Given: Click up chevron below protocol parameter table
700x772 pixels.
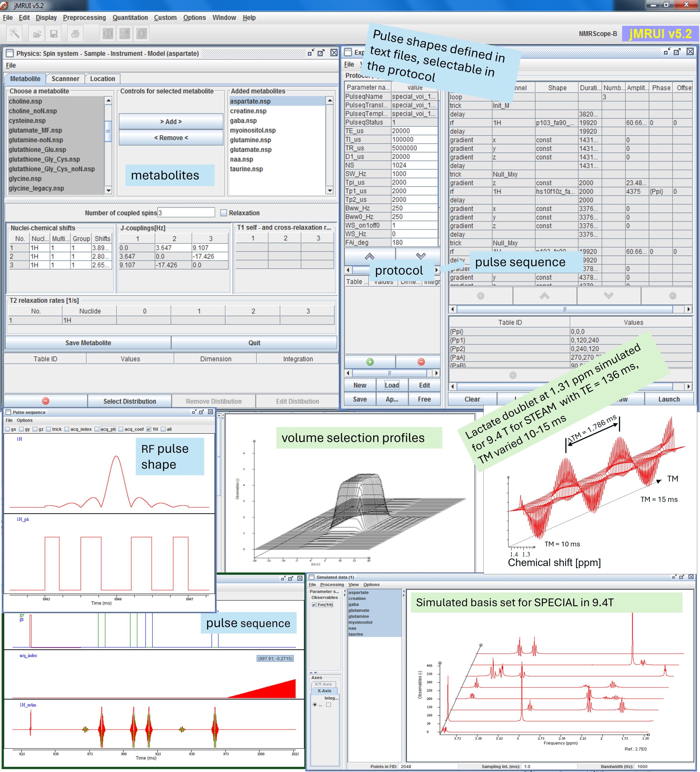Looking at the screenshot, I should (x=369, y=256).
